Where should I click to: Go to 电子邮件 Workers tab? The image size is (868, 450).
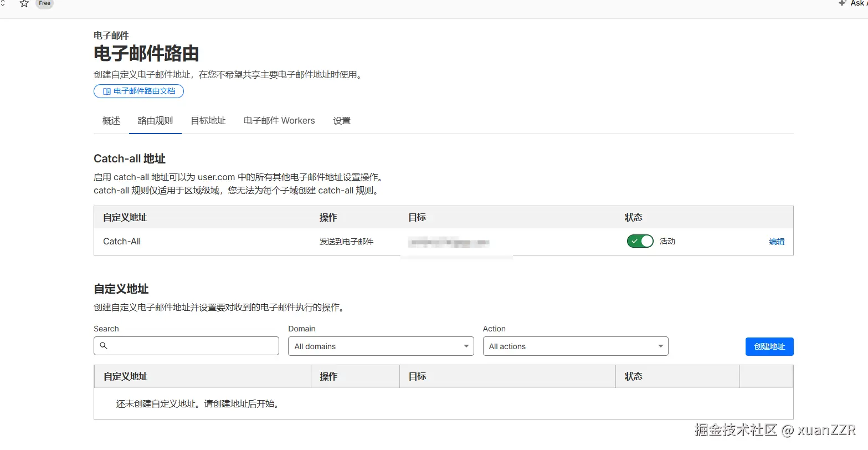[x=279, y=121]
